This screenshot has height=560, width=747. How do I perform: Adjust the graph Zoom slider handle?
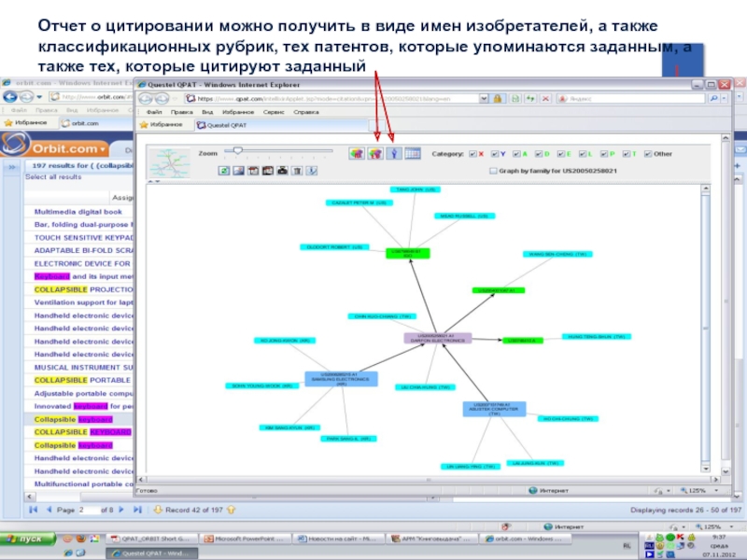(x=237, y=150)
